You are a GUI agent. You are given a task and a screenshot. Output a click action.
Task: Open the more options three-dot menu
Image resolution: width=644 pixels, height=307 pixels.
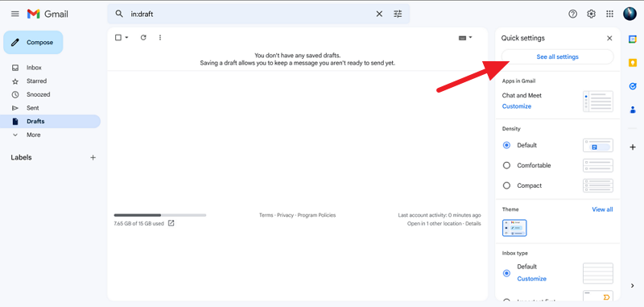tap(159, 37)
